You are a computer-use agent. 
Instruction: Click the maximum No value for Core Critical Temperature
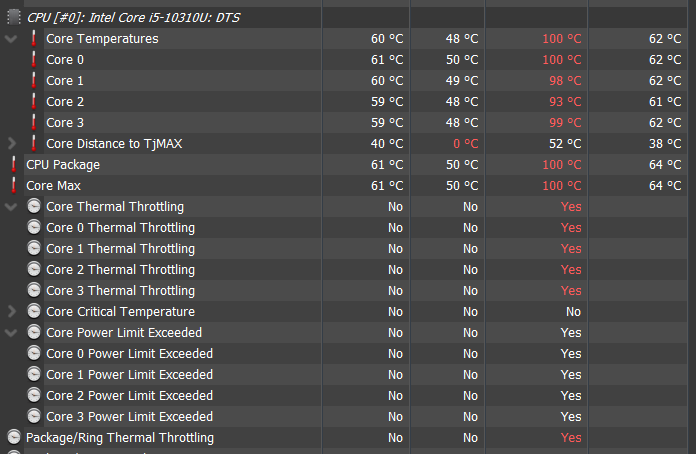[573, 312]
